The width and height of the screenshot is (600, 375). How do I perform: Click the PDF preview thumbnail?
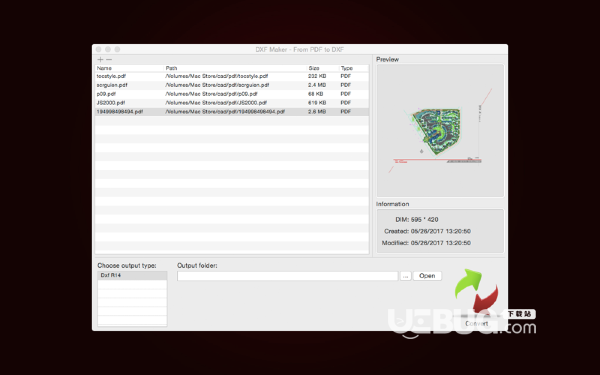(440, 130)
